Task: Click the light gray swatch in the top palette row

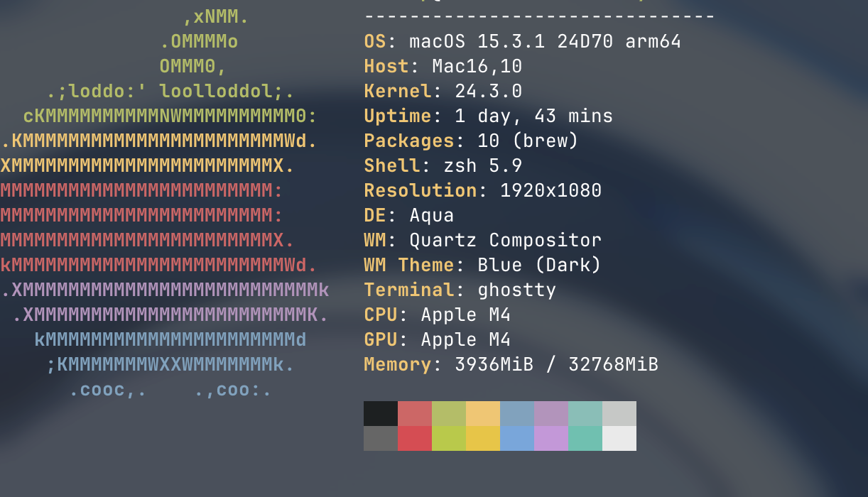Action: click(x=619, y=413)
